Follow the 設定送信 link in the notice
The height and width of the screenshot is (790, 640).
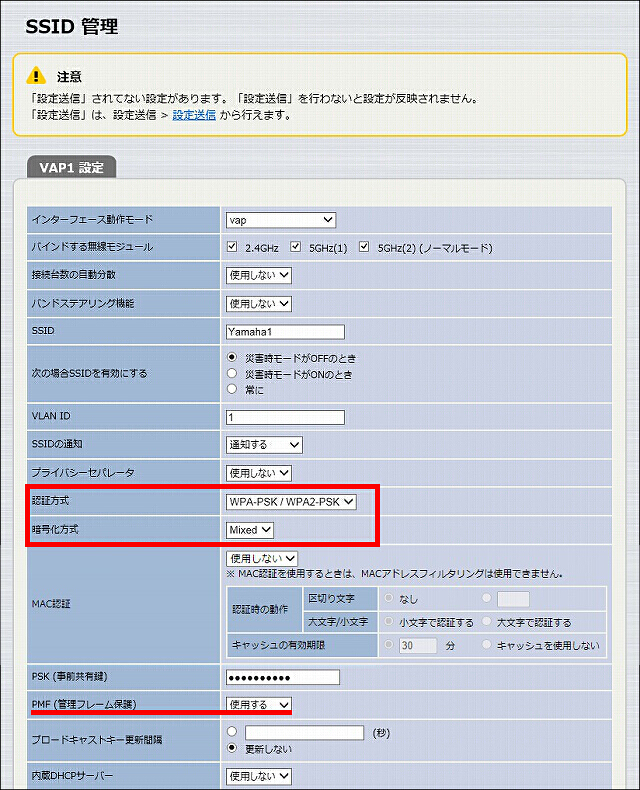pos(194,115)
